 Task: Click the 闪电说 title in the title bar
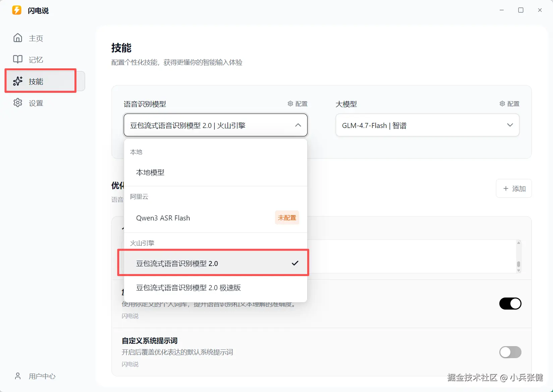(x=38, y=10)
